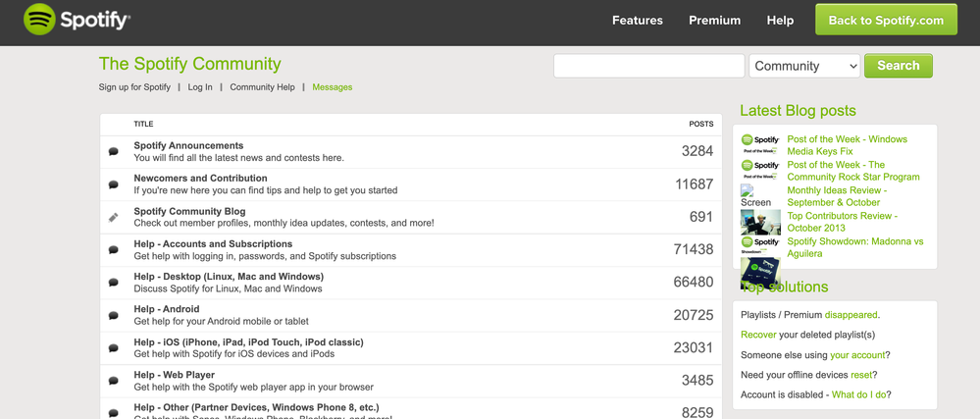
Task: Click speech bubble icon beside Help - Web Player
Action: pos(113,380)
